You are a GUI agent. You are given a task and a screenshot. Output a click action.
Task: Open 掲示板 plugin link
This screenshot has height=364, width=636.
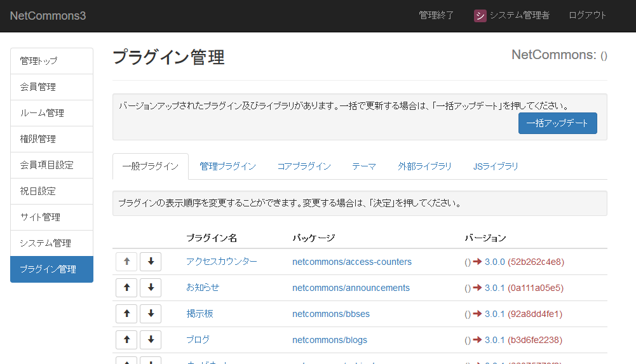coord(200,313)
